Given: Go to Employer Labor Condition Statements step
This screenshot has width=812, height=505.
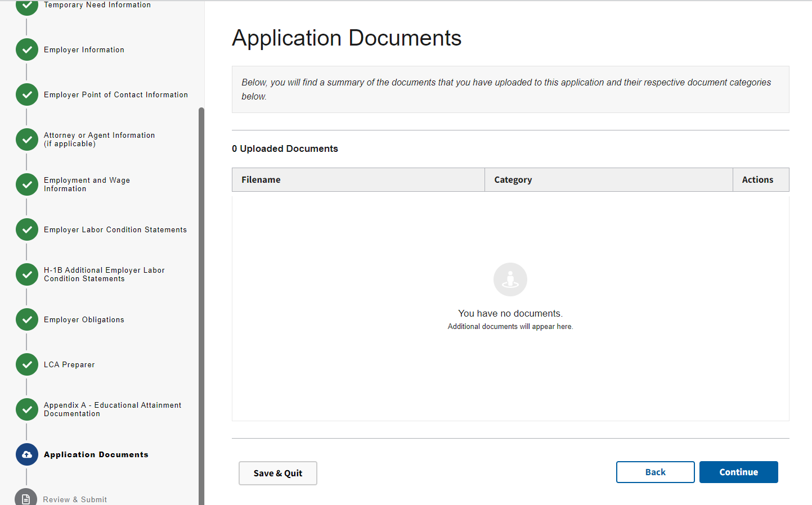Looking at the screenshot, I should coord(115,229).
